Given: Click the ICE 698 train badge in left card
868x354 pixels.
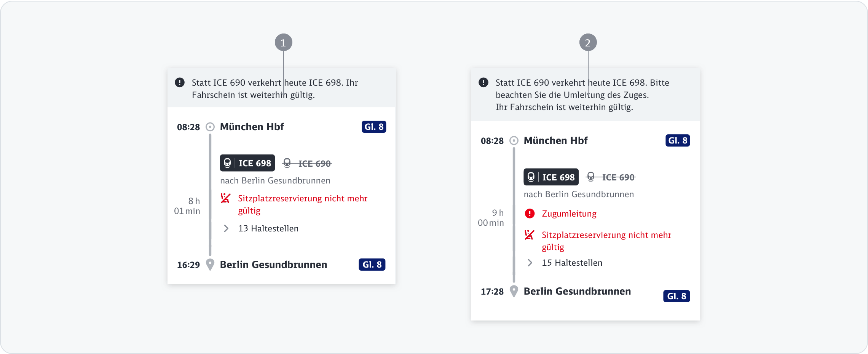Looking at the screenshot, I should (x=247, y=163).
